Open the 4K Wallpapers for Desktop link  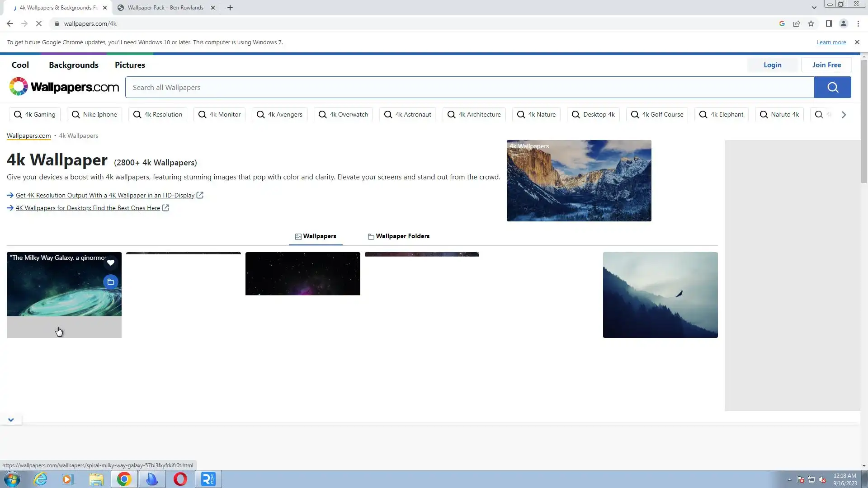tap(88, 208)
